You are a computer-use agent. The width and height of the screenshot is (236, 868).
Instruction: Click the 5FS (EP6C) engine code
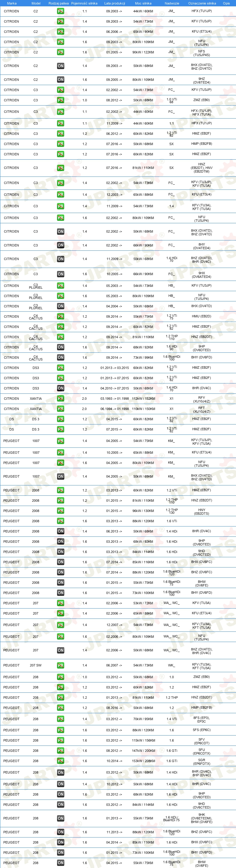[x=202, y=730]
